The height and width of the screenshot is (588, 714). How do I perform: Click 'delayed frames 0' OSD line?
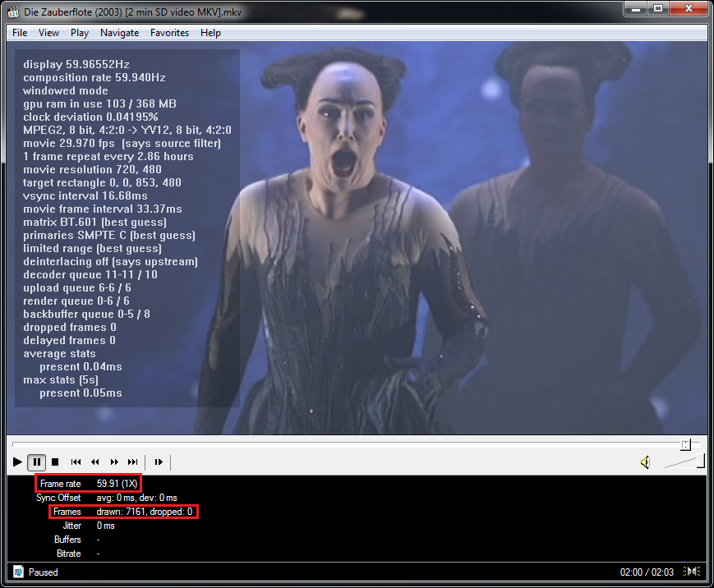(69, 341)
